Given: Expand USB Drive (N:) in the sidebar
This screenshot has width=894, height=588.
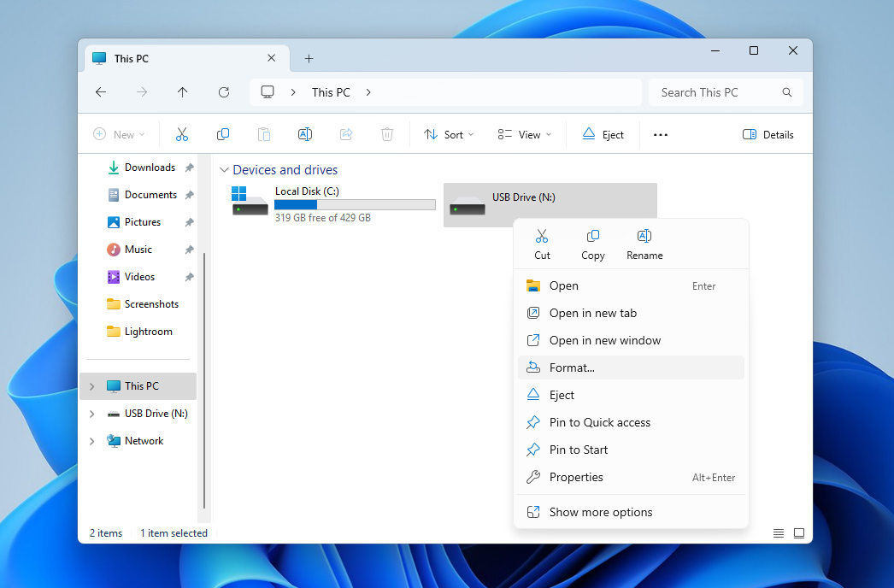Looking at the screenshot, I should click(91, 414).
